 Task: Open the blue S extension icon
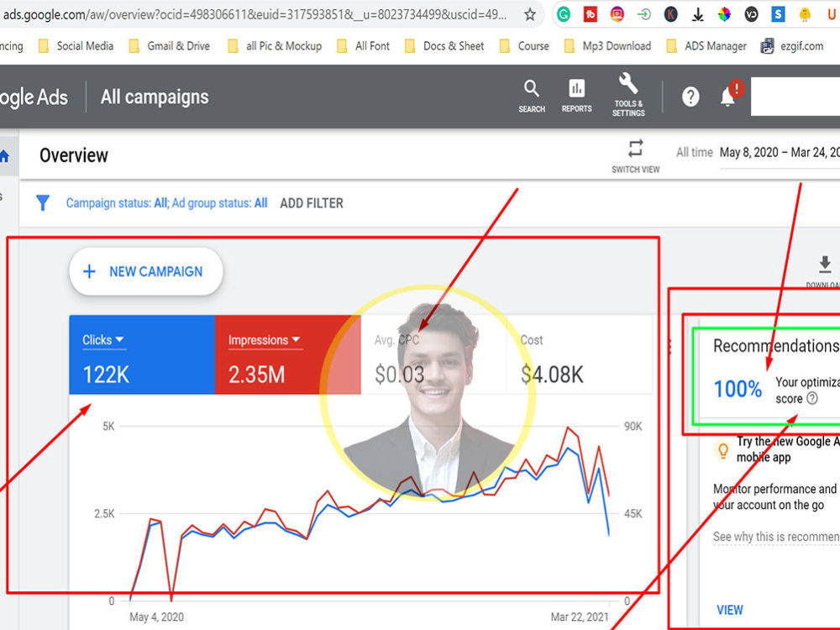coord(778,14)
